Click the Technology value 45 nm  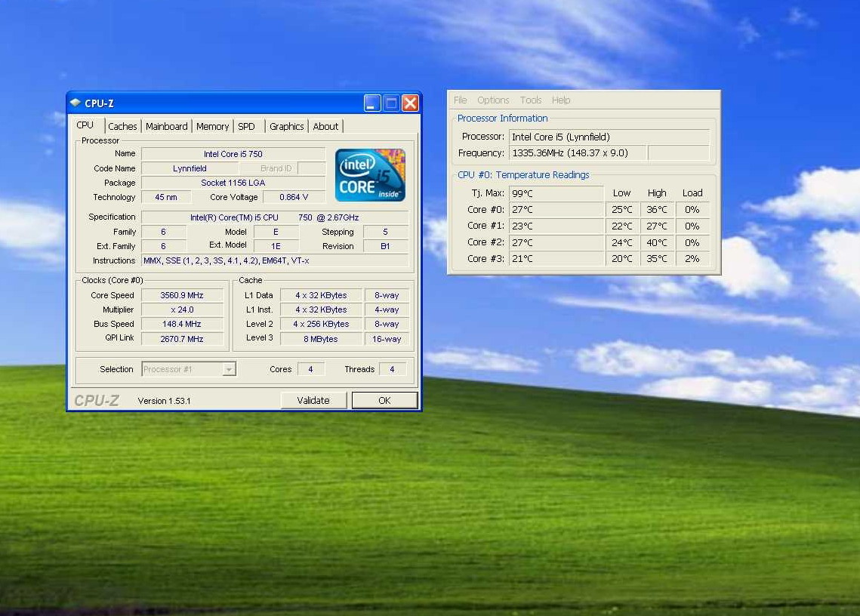click(x=166, y=197)
